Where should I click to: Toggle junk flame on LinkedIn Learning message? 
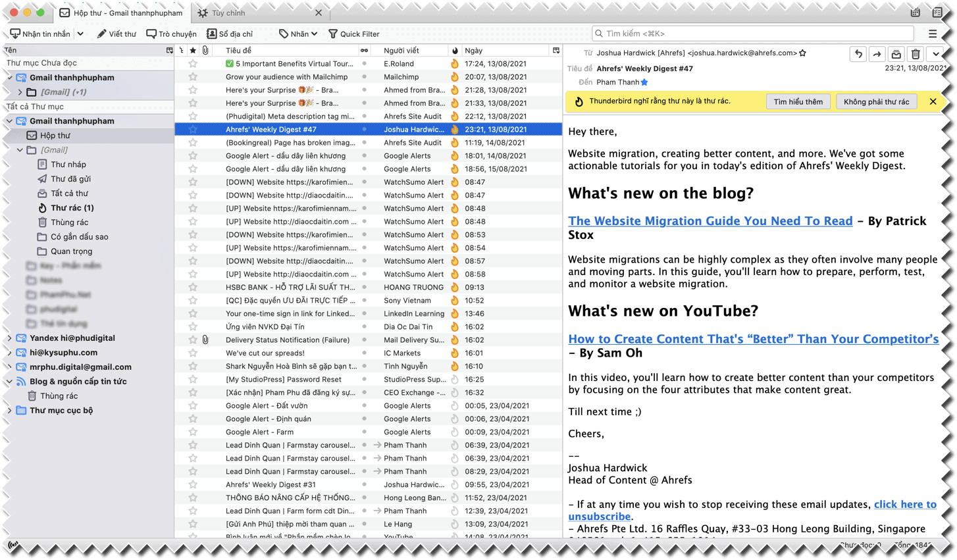point(455,314)
